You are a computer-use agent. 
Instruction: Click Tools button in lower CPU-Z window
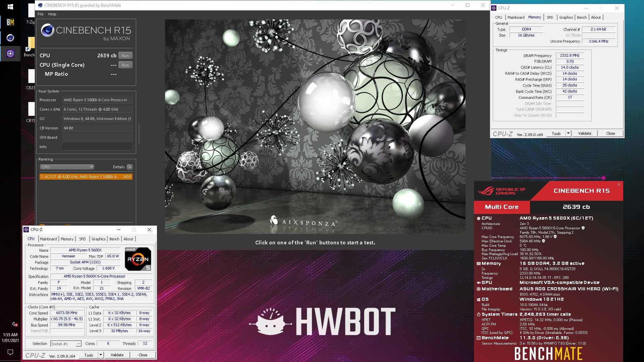89,355
